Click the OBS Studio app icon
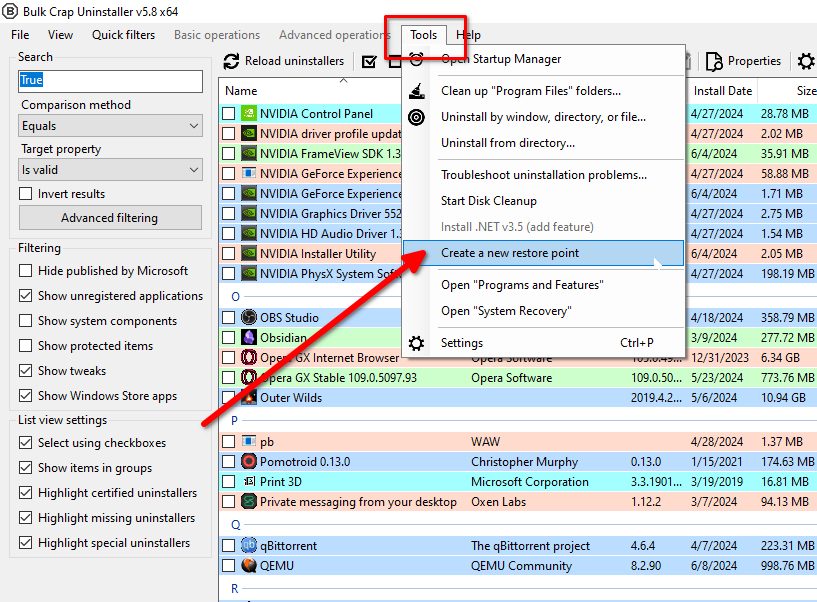The height and width of the screenshot is (602, 817). 249,317
